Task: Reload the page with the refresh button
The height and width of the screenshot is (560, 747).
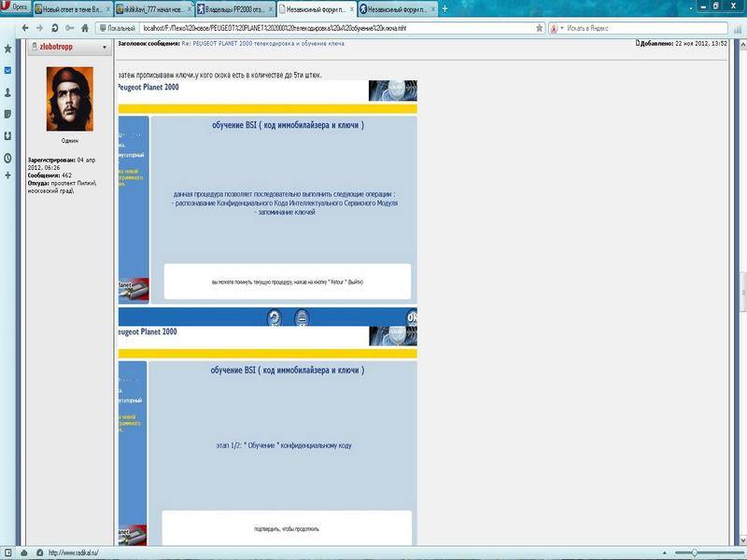Action: (55, 28)
